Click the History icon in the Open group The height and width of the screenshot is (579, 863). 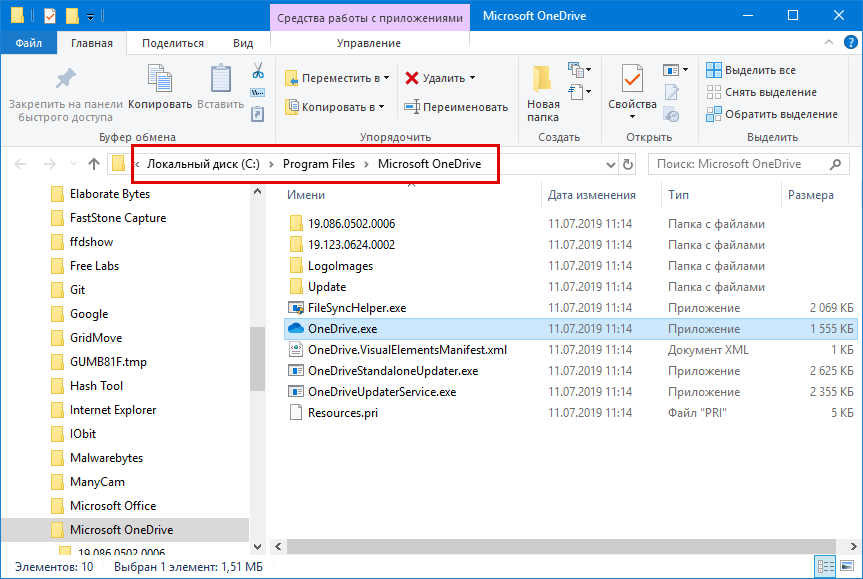pos(671,115)
